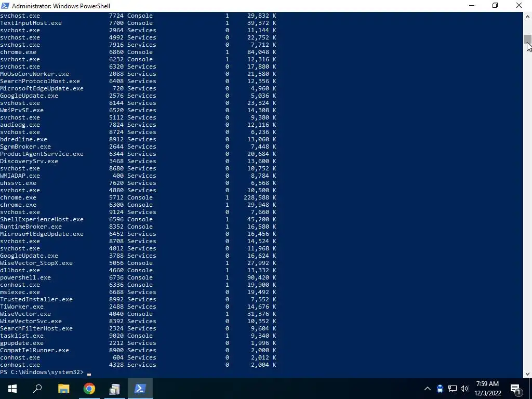Image resolution: width=532 pixels, height=399 pixels.
Task: Click SearchFilterHost.exe process name
Action: click(36, 328)
